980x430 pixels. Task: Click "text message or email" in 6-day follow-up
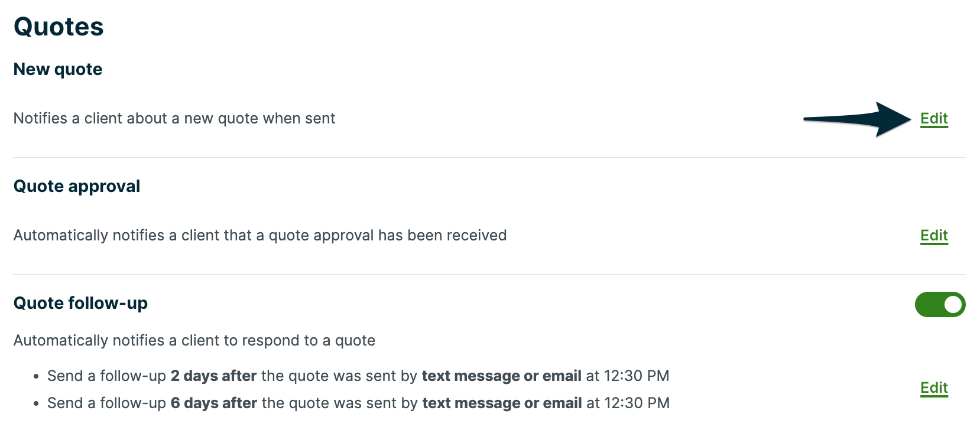502,403
